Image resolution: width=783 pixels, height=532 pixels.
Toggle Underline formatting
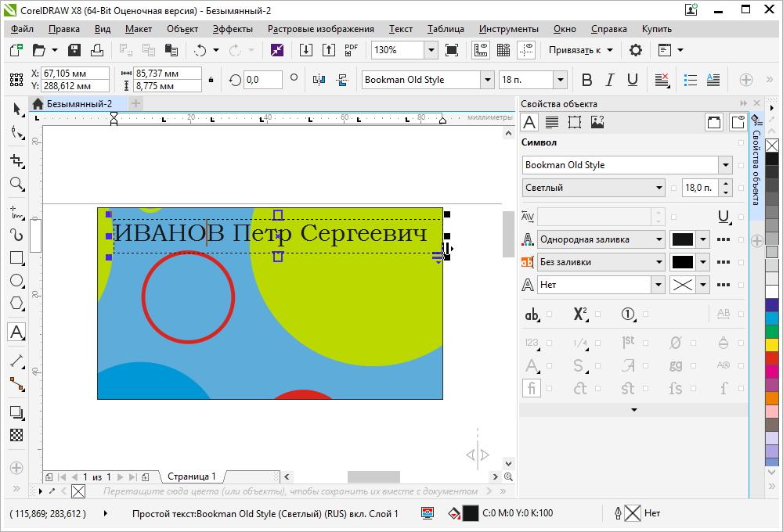tap(632, 80)
